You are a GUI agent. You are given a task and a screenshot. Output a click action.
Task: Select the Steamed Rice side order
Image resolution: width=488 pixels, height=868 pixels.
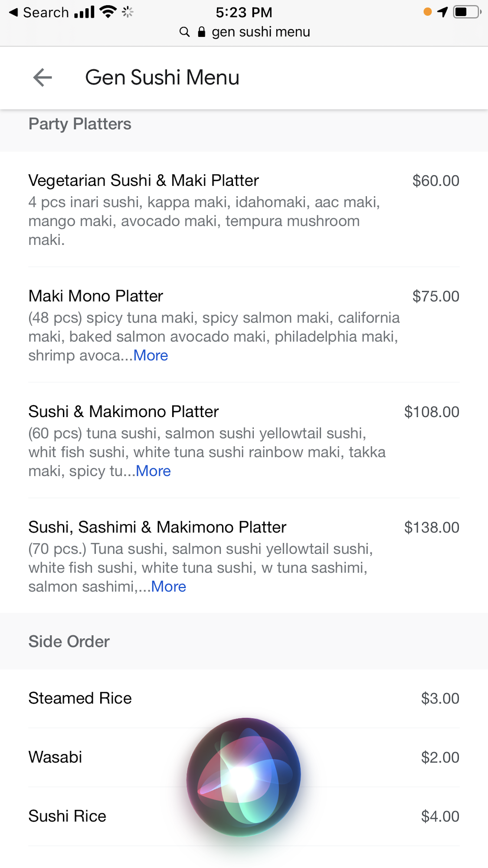point(80,698)
